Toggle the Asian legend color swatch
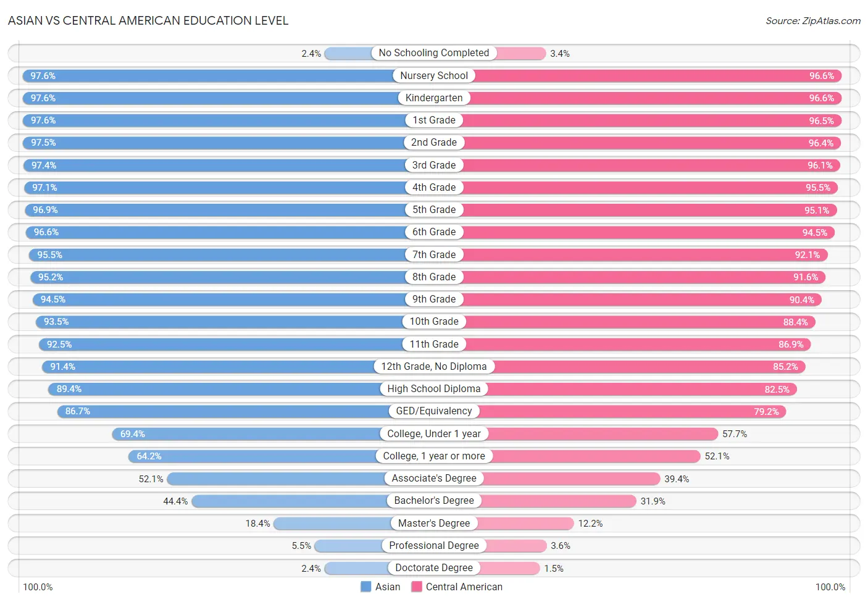This screenshot has width=868, height=602. 365,587
